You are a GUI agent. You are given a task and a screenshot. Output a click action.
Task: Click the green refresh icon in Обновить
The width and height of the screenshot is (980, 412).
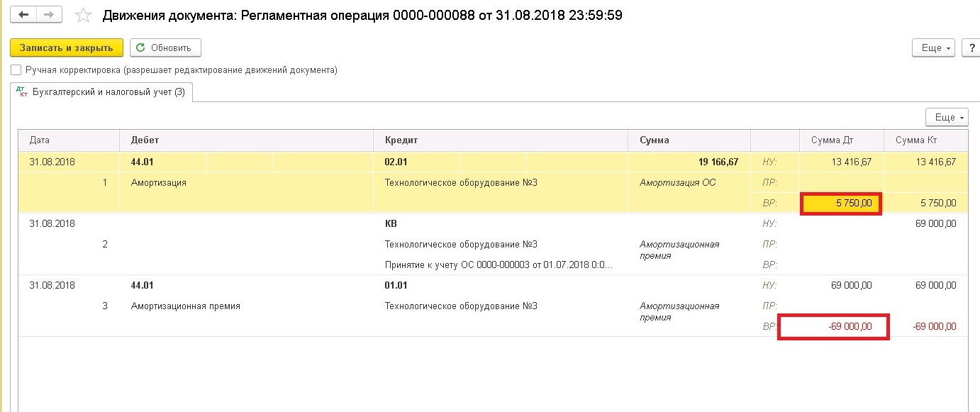(x=140, y=48)
